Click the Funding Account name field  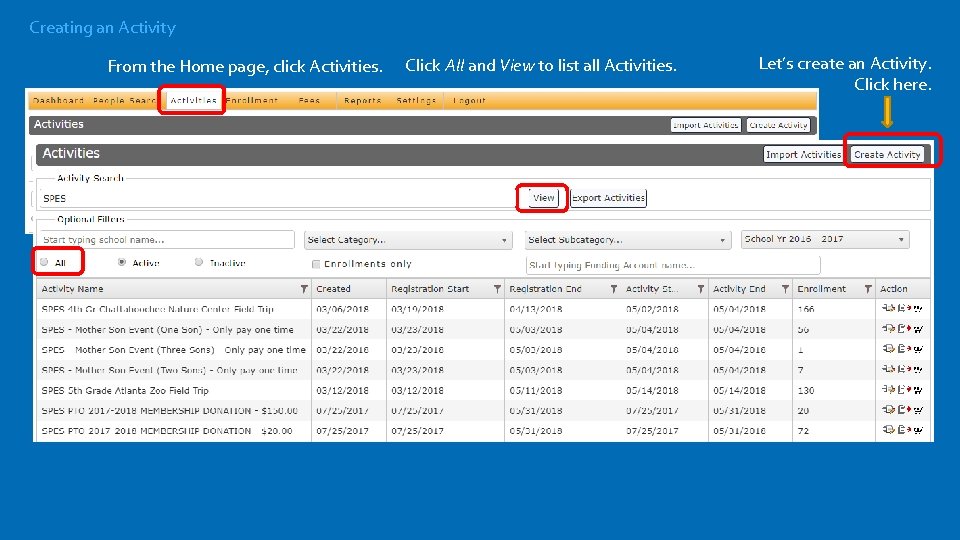(673, 265)
